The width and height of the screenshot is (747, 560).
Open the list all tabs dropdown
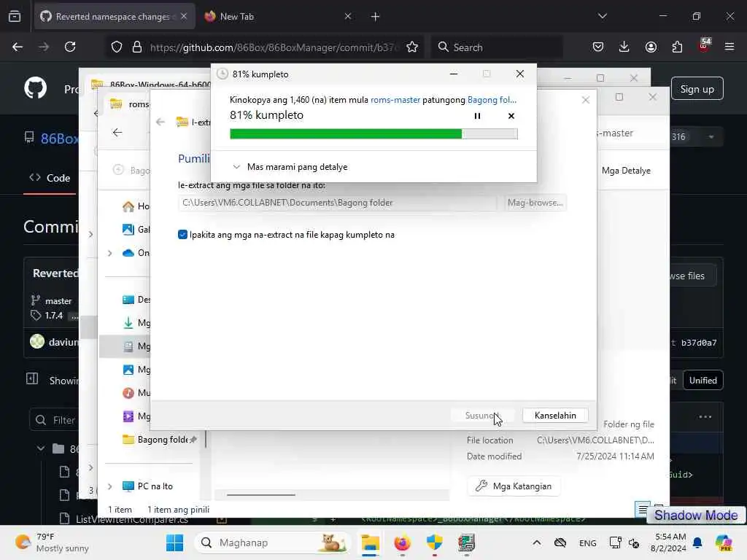(x=602, y=17)
